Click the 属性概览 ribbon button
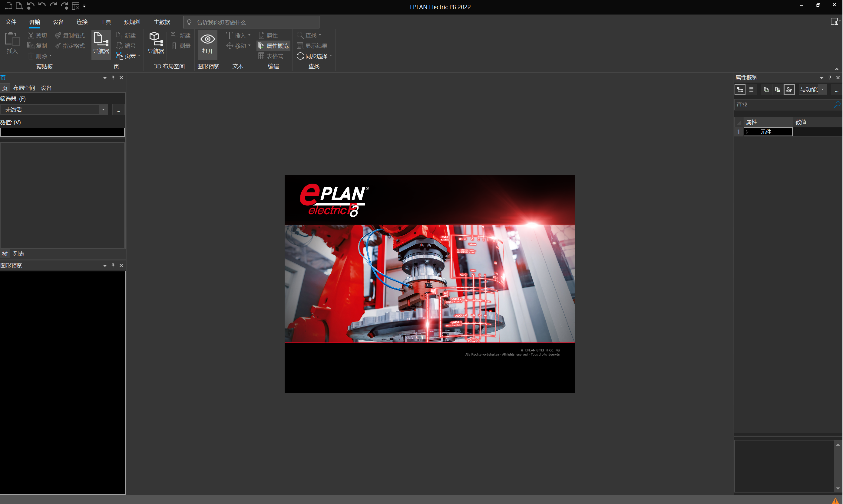 click(274, 46)
